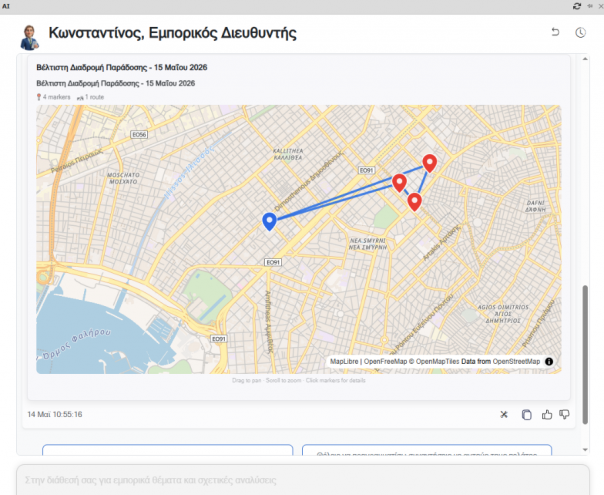
Task: Copy the response with the copy icon
Action: coord(527,414)
